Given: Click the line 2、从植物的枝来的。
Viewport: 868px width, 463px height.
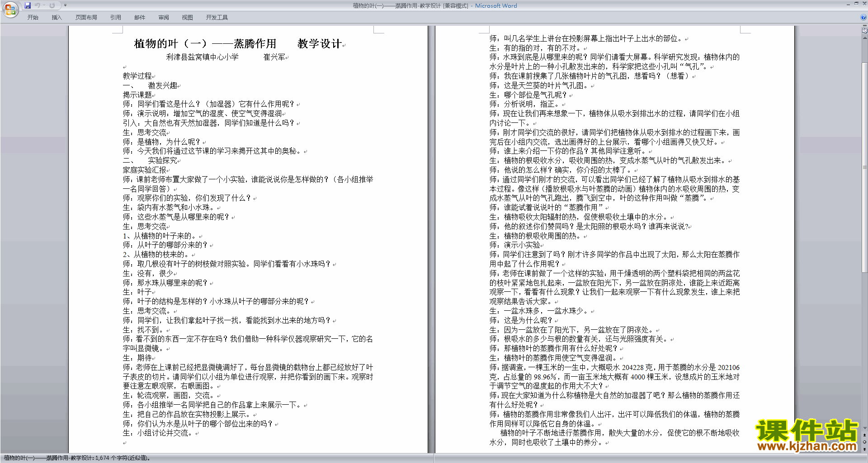Looking at the screenshot, I should click(157, 254).
